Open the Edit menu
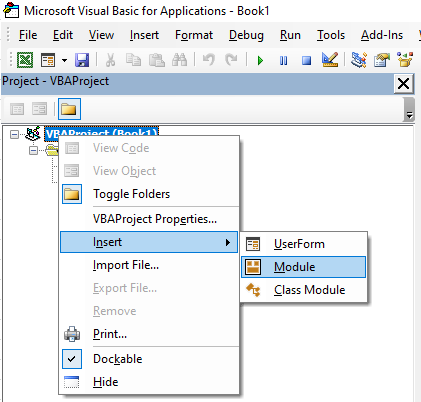This screenshot has width=421, height=402. point(63,35)
